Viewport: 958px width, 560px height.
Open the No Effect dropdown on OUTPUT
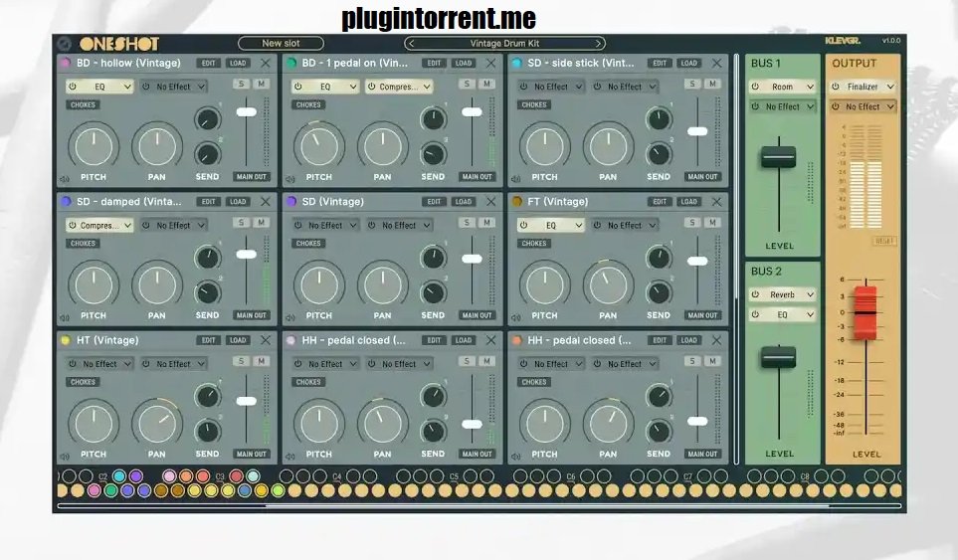[862, 106]
